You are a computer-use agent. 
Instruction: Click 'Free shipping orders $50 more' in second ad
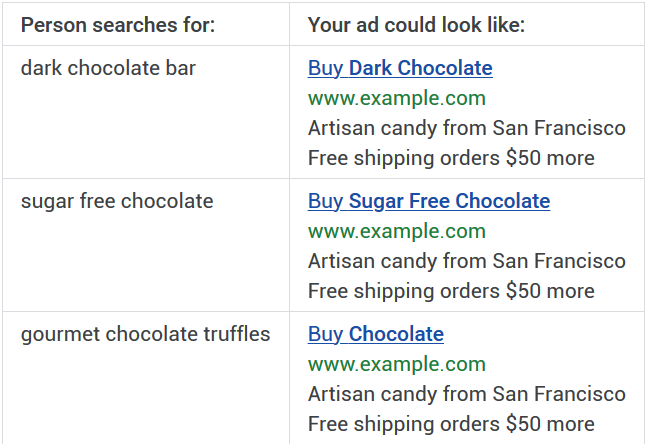pyautogui.click(x=451, y=291)
